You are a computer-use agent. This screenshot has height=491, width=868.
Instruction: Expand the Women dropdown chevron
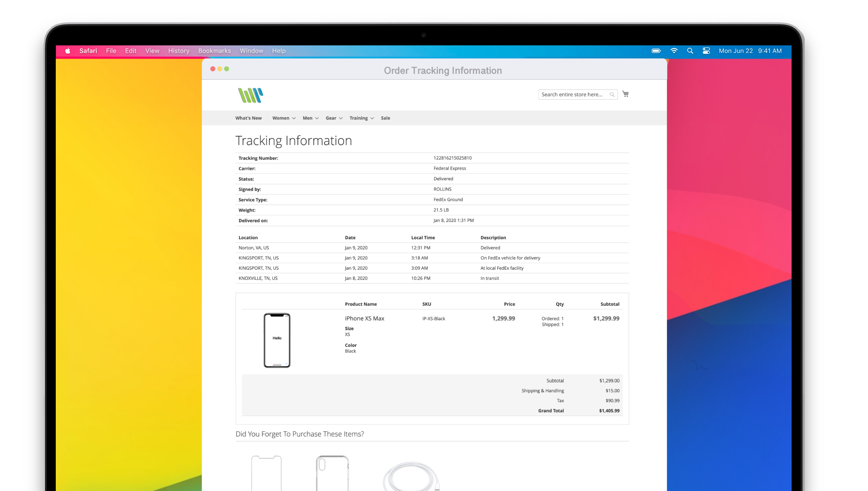(294, 118)
